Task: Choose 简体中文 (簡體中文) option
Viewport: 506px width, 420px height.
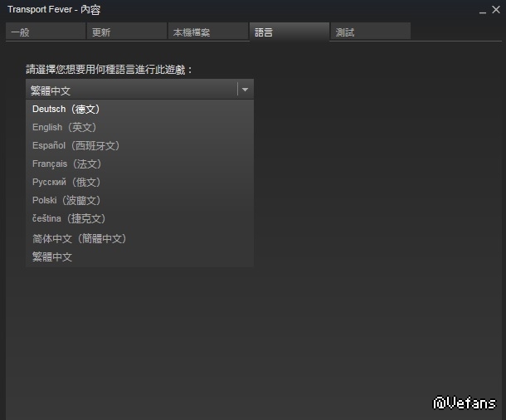Action: tap(139, 238)
